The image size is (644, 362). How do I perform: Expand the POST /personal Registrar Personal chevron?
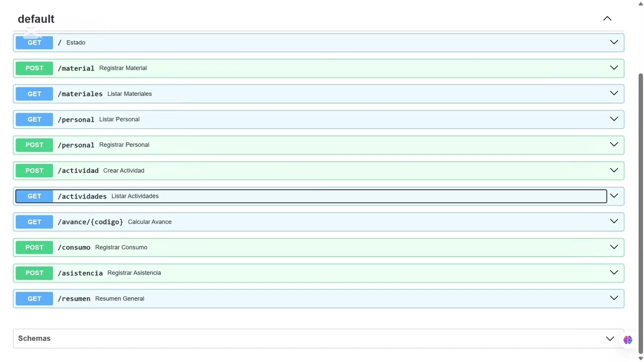coord(614,145)
